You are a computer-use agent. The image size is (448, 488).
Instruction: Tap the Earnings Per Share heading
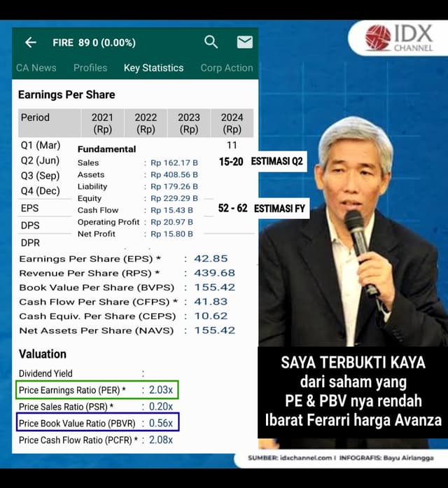coord(66,95)
